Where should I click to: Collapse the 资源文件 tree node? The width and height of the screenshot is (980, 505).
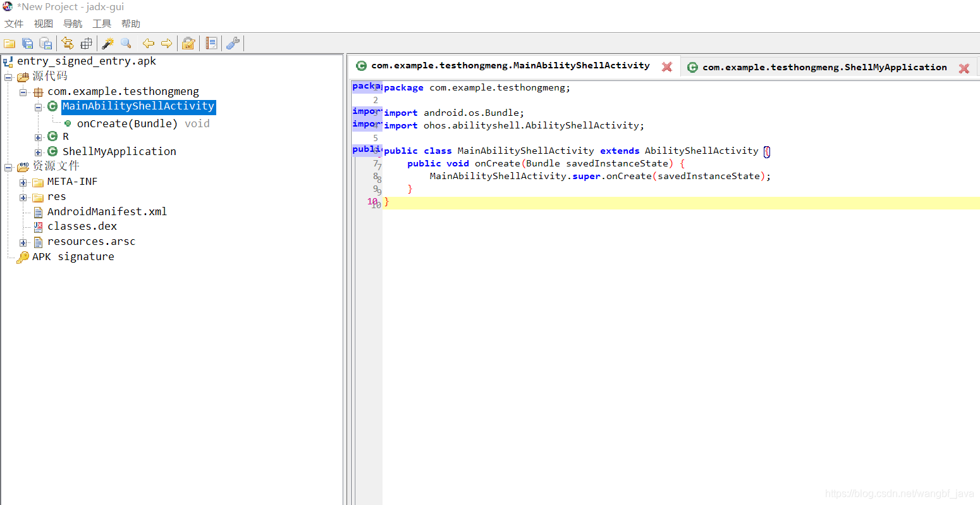8,168
